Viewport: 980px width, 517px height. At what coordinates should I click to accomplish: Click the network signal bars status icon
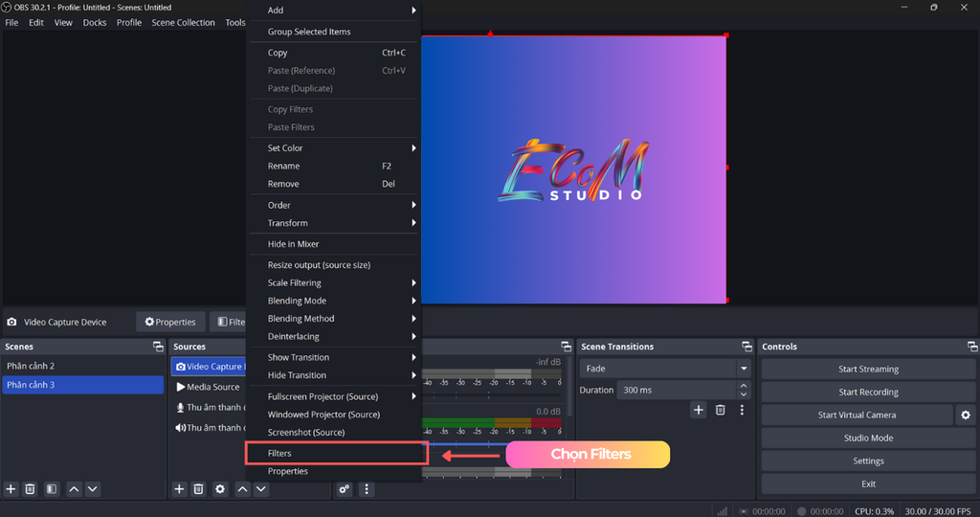point(722,511)
